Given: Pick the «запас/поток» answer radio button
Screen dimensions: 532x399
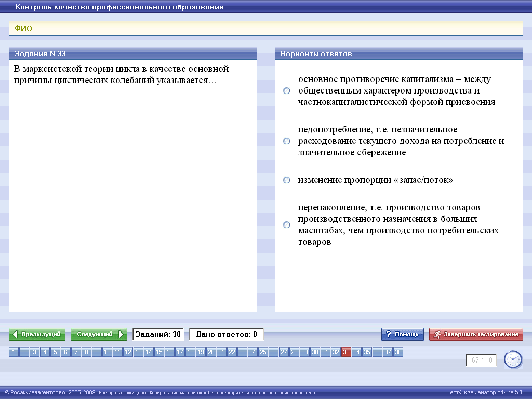Looking at the screenshot, I should (x=287, y=180).
